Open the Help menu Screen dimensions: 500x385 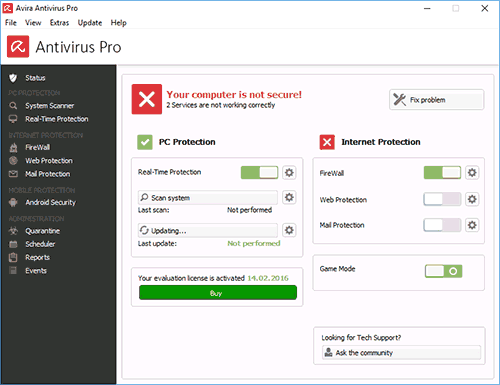pos(119,23)
